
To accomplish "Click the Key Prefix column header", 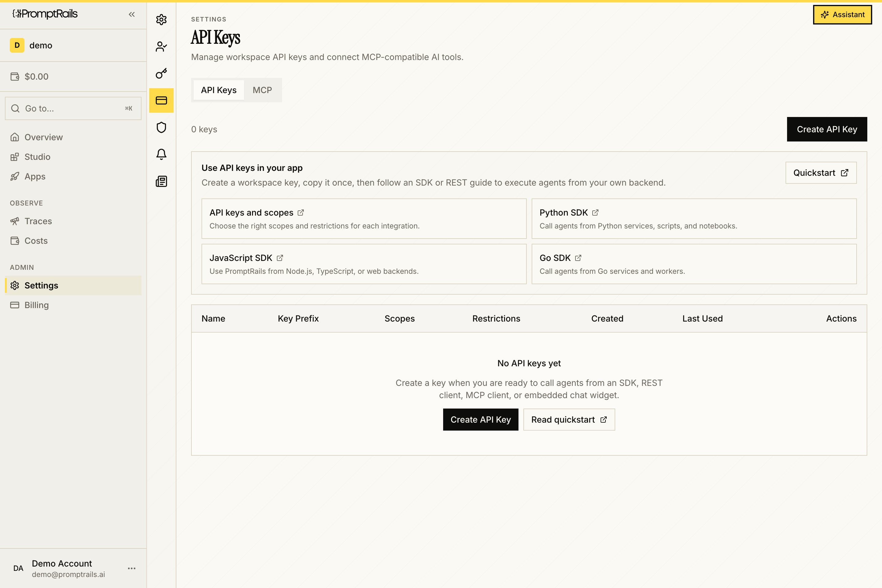I will click(x=298, y=319).
